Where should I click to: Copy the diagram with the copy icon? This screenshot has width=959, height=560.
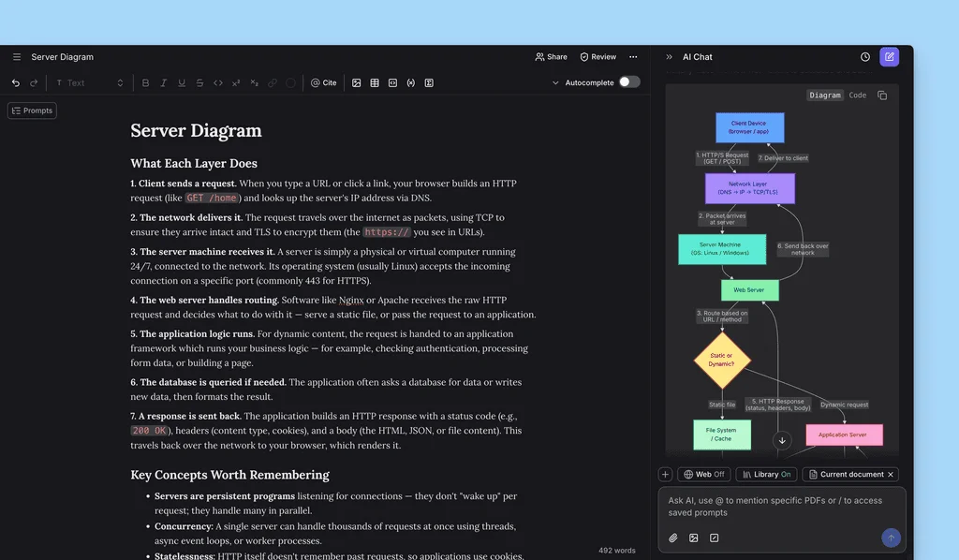(x=882, y=96)
